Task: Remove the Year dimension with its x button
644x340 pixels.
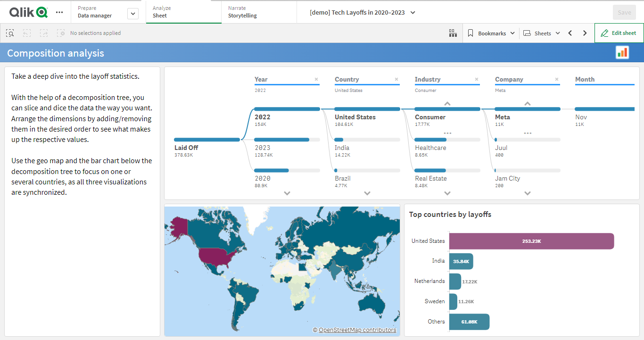Action: [316, 79]
